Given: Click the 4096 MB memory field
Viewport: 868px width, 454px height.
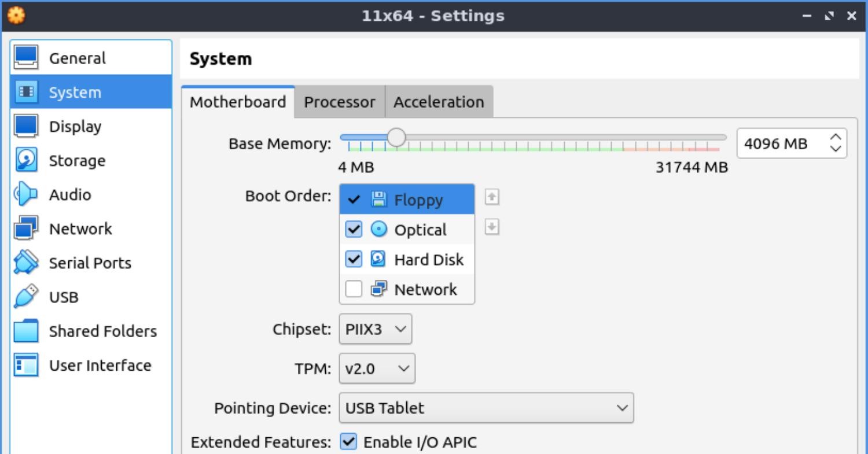Looking at the screenshot, I should coord(781,143).
